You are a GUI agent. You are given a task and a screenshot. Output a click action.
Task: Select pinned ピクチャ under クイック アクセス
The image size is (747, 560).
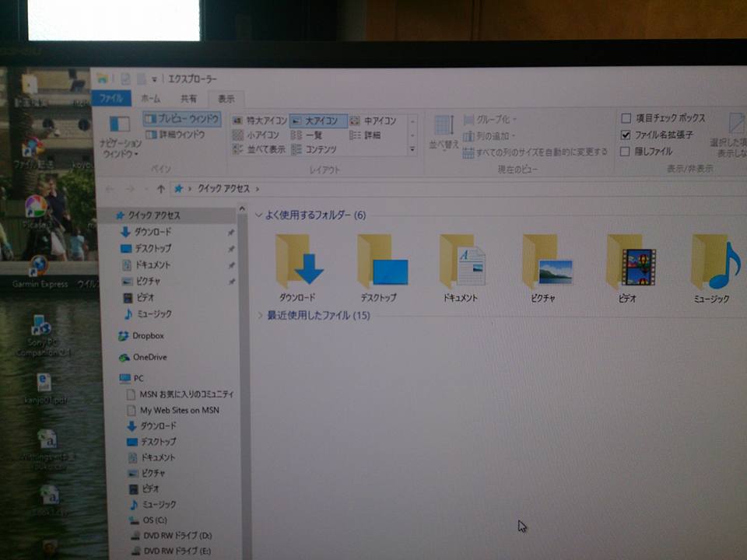(142, 282)
